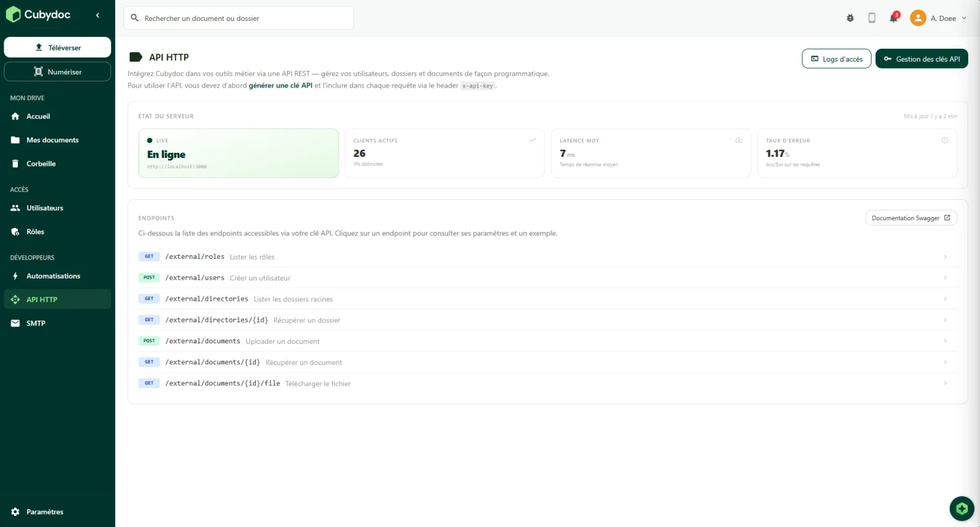Open notifications via the bell icon
The image size is (980, 527).
point(893,18)
